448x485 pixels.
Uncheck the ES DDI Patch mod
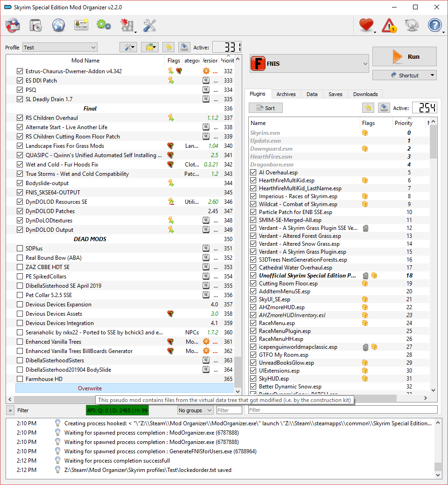click(20, 80)
